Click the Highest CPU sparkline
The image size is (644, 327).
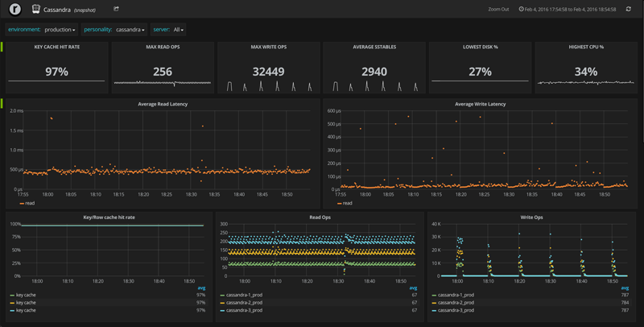(x=586, y=83)
